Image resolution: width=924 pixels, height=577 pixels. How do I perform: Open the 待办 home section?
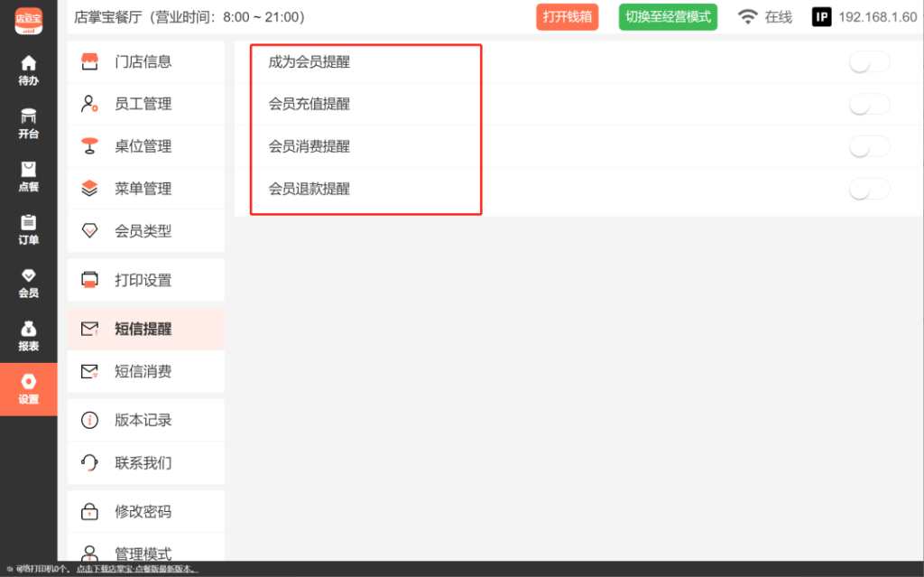point(28,70)
